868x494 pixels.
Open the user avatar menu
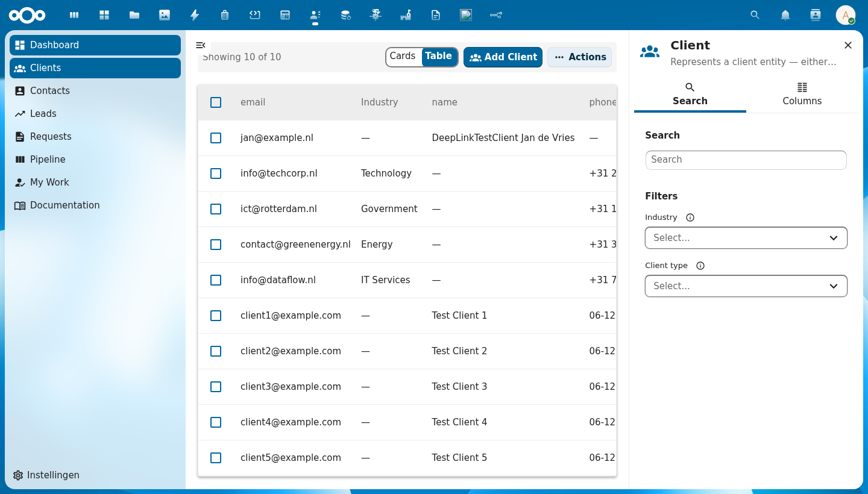click(846, 15)
